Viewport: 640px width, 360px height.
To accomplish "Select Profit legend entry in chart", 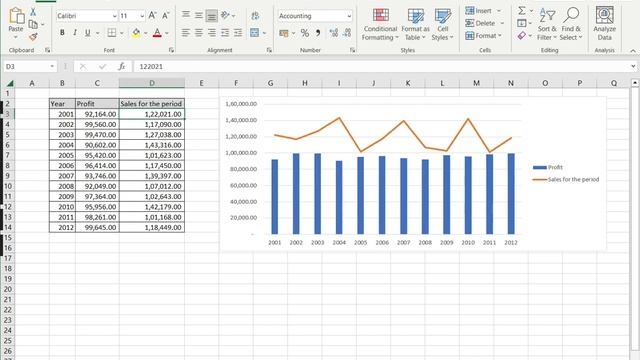I will click(x=548, y=167).
